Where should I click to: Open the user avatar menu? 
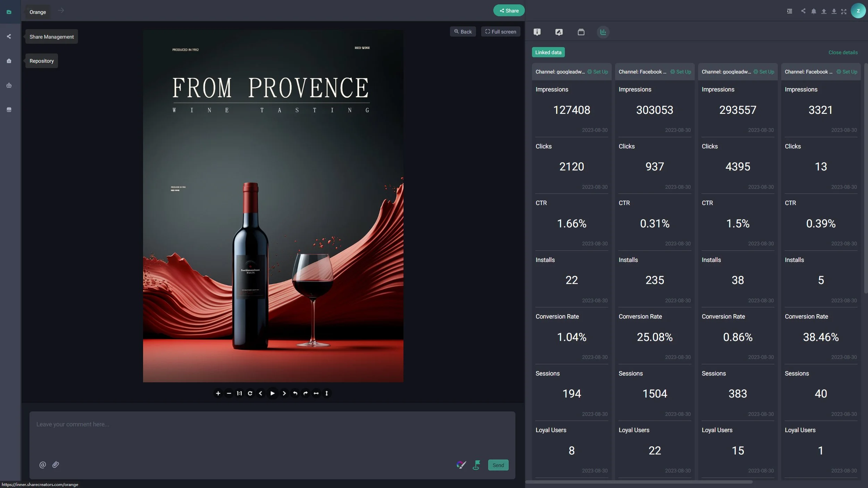858,11
